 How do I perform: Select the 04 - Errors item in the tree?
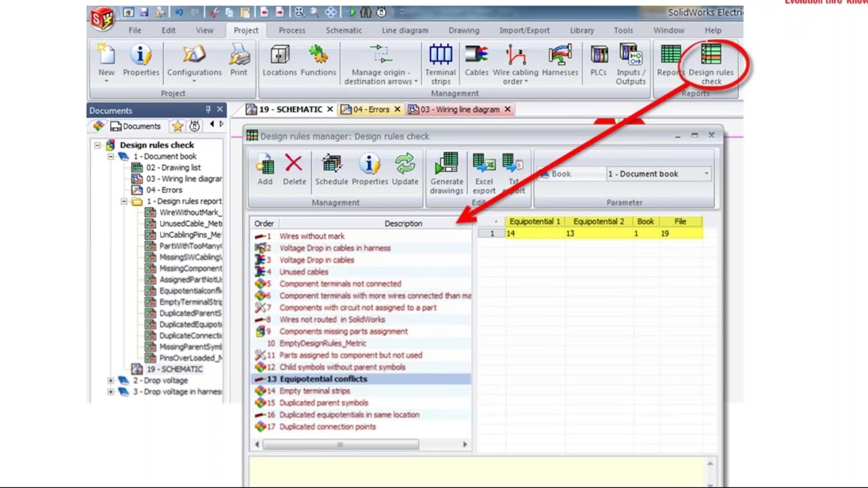tap(164, 190)
